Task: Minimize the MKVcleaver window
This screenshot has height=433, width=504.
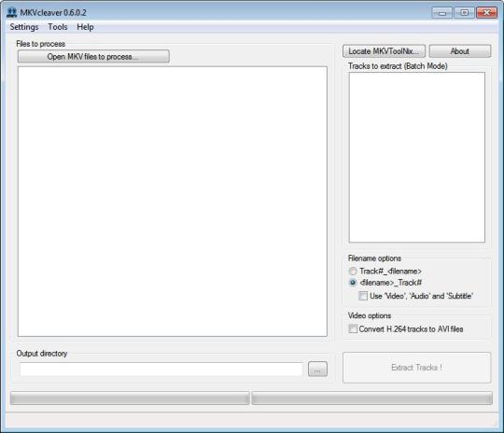Action: [x=442, y=13]
